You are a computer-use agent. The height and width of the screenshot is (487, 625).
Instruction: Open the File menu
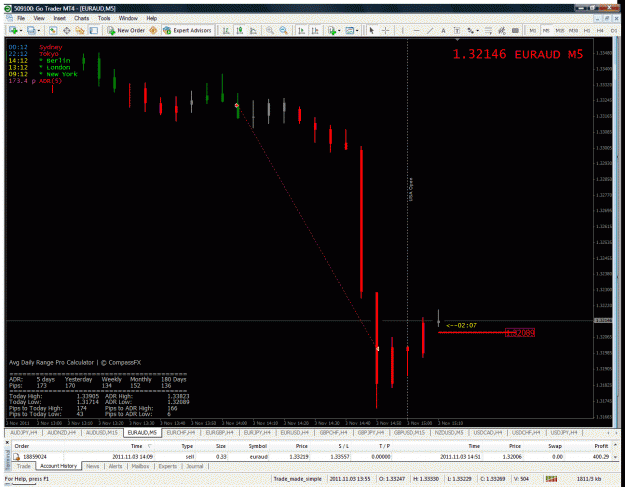click(x=21, y=18)
